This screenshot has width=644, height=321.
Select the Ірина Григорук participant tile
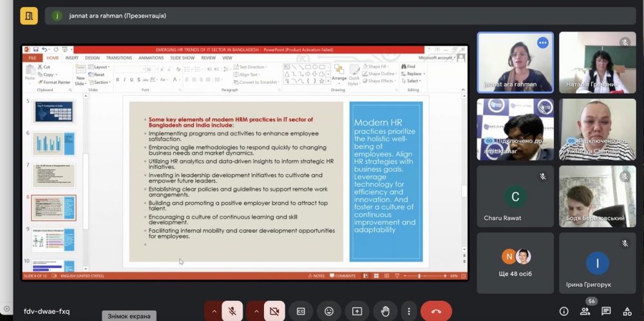[x=597, y=263]
